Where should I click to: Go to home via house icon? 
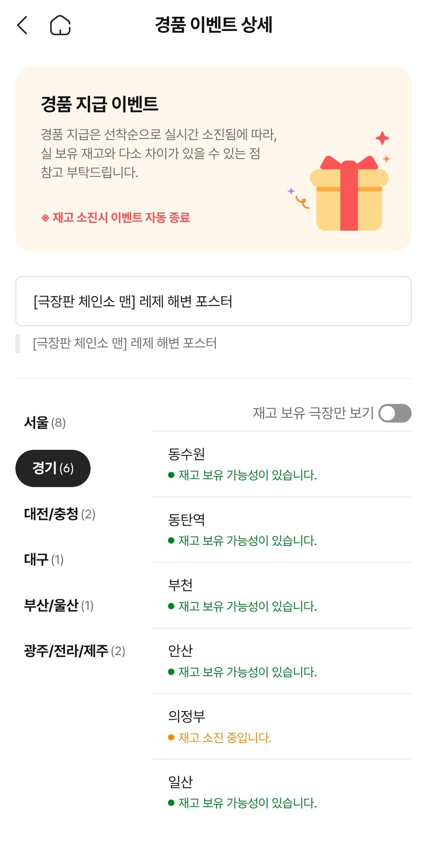click(x=60, y=25)
